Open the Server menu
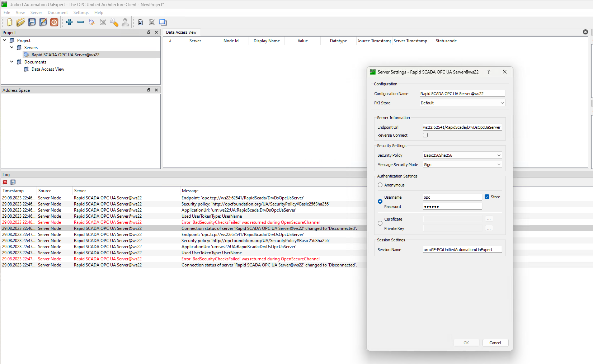This screenshot has width=593, height=364. 36,13
